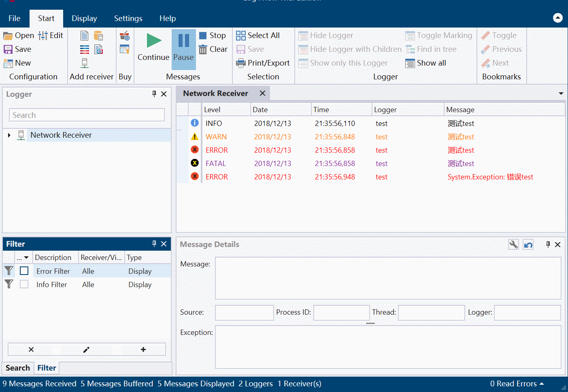Close the Logger panel
The height and width of the screenshot is (392, 568).
pyautogui.click(x=164, y=94)
